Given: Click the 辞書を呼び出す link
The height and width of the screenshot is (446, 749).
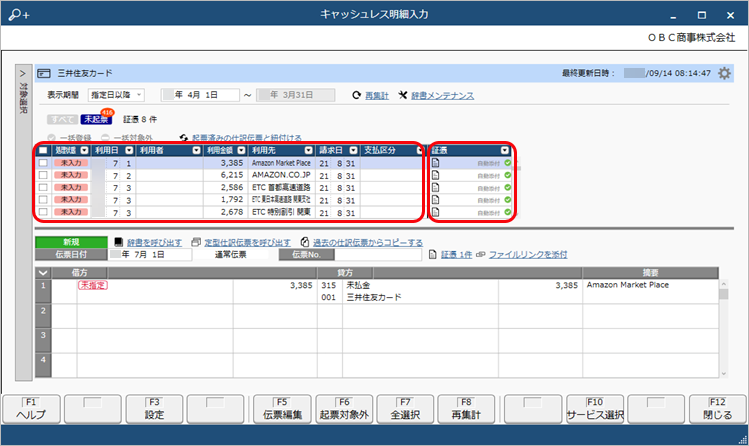Looking at the screenshot, I should coord(154,243).
